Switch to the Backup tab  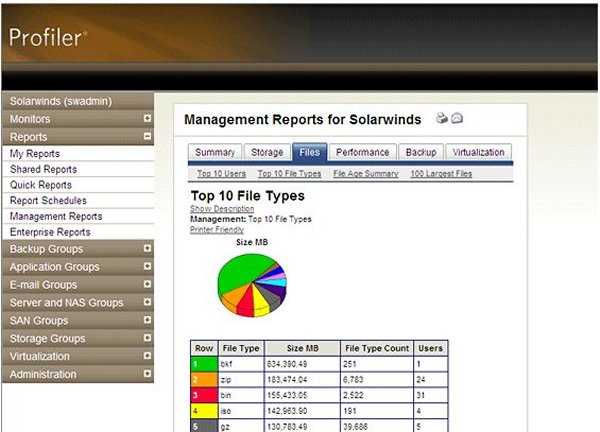[x=421, y=152]
